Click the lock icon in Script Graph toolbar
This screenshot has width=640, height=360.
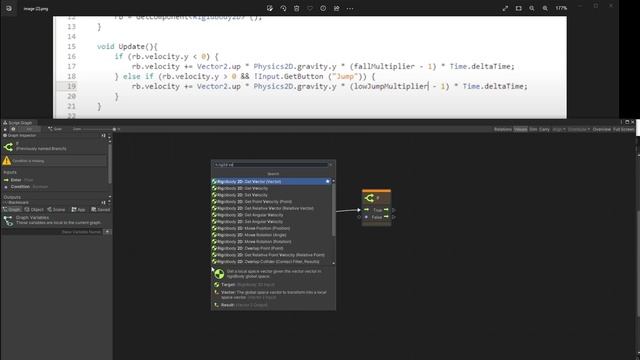point(5,129)
